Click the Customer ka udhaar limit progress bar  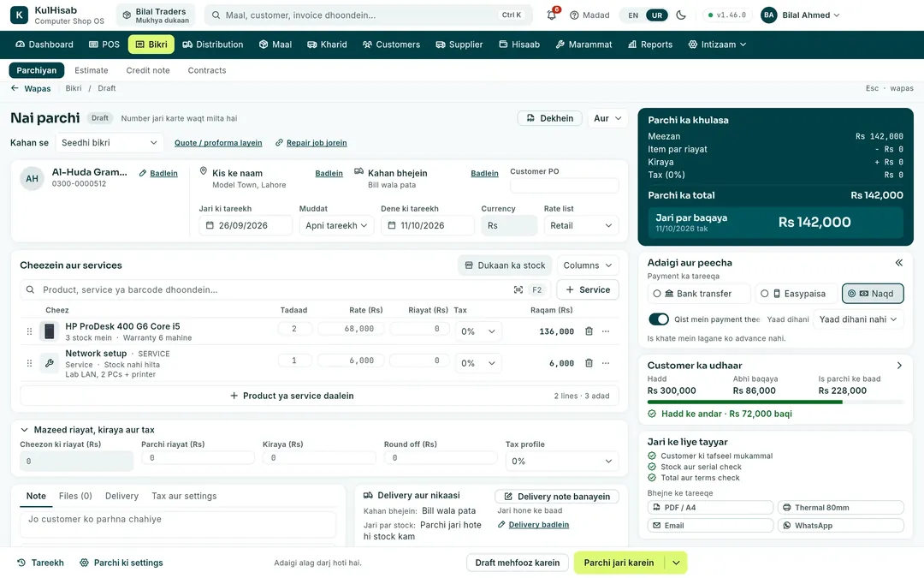775,402
